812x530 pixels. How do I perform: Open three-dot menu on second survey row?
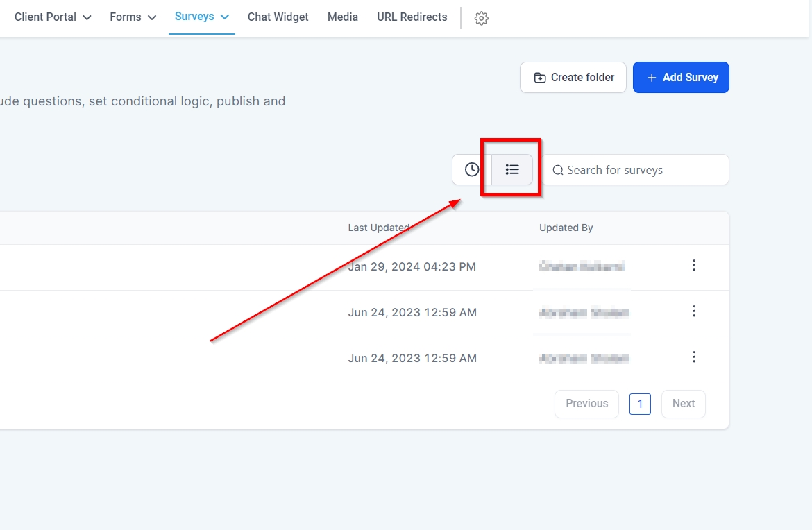coord(694,311)
